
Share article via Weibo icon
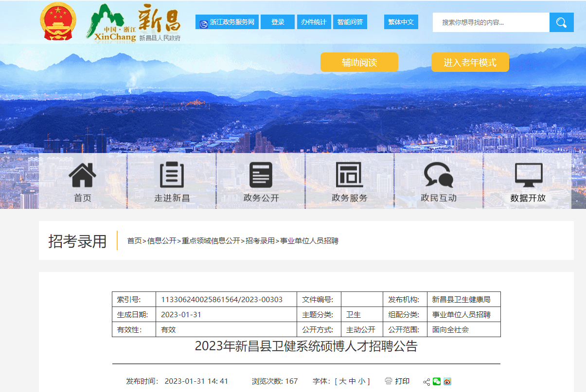coord(447,381)
